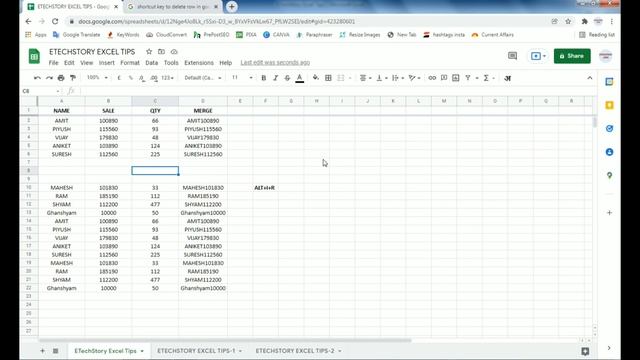The height and width of the screenshot is (360, 640).
Task: Open last edit version history link
Action: pos(275,62)
